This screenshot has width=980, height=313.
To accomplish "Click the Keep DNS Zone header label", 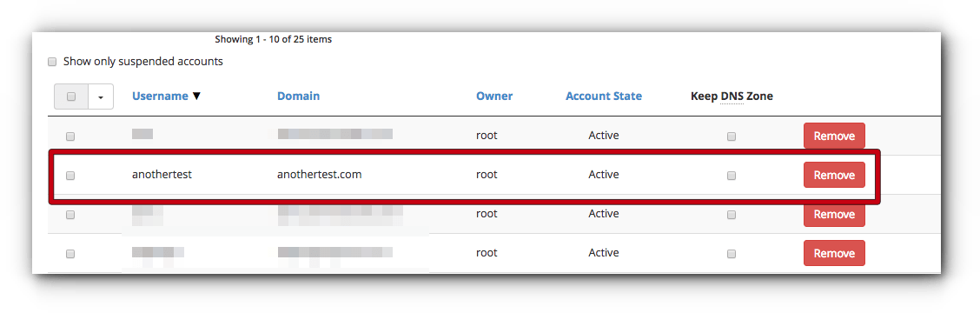I will (732, 97).
